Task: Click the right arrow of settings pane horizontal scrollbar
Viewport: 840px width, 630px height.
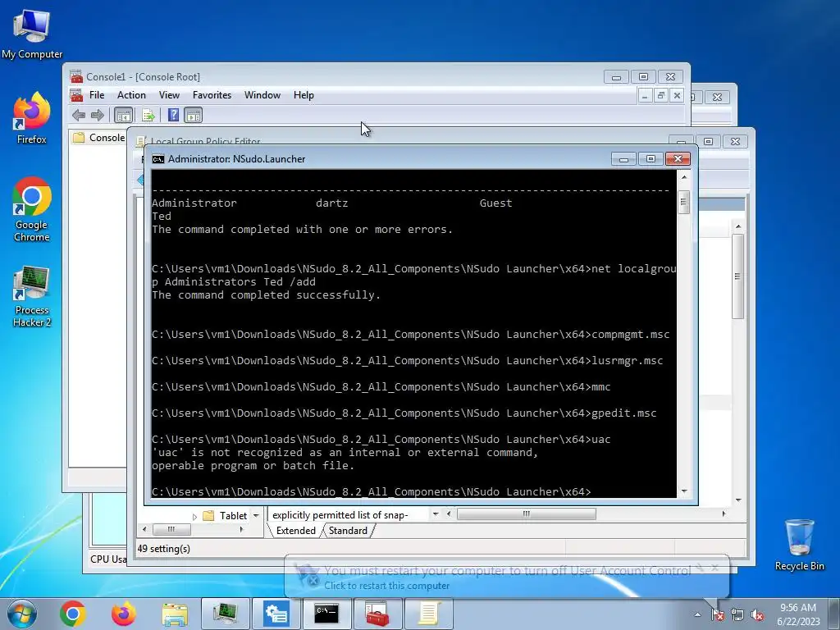Action: [x=724, y=514]
